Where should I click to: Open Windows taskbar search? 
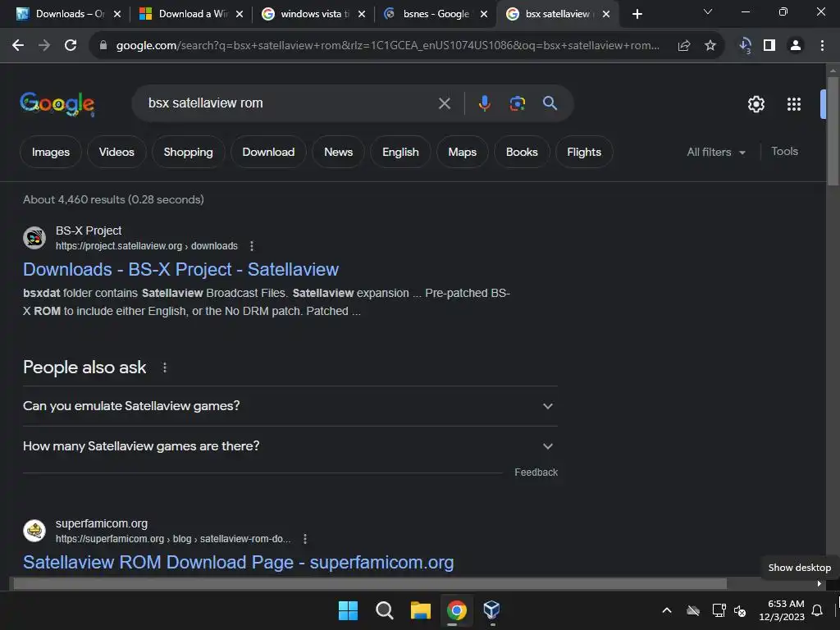click(384, 610)
